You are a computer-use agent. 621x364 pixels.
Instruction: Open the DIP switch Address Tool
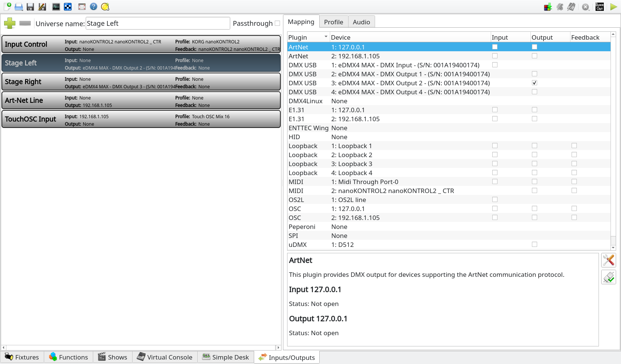(68, 6)
